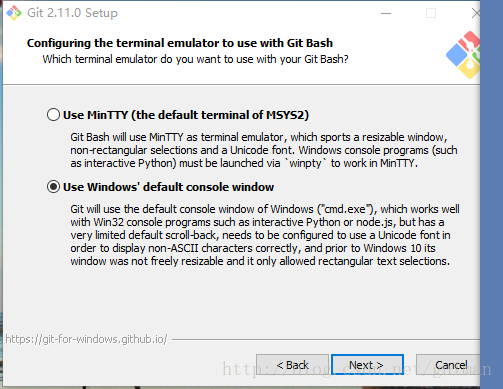This screenshot has width=503, height=389.
Task: Select the Use MinTTY radio button
Action: tap(53, 115)
